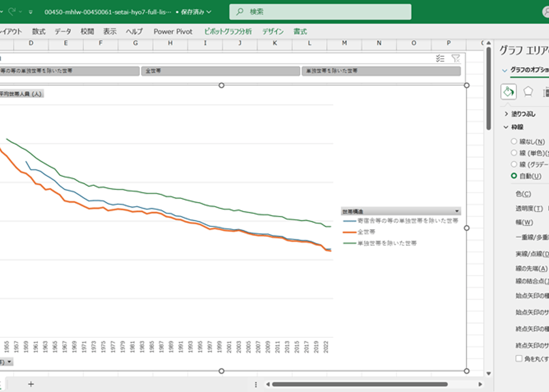Open the Power Pivot ribbon tab

pos(173,31)
